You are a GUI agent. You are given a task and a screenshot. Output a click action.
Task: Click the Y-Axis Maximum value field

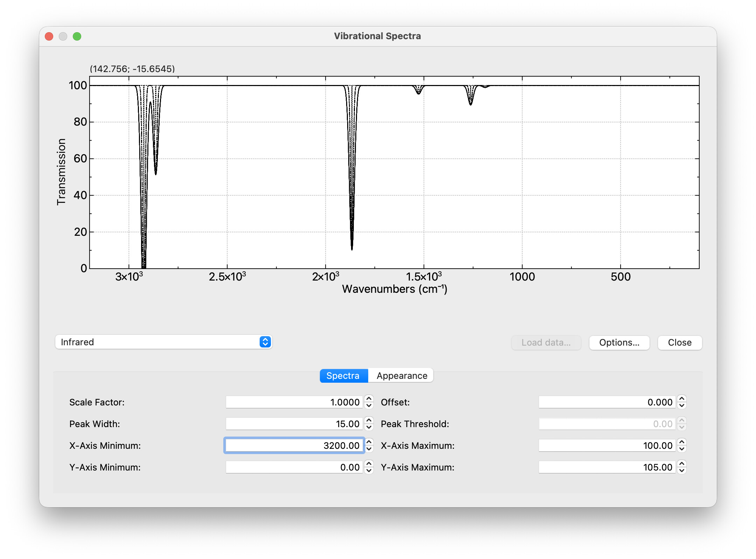coord(607,467)
